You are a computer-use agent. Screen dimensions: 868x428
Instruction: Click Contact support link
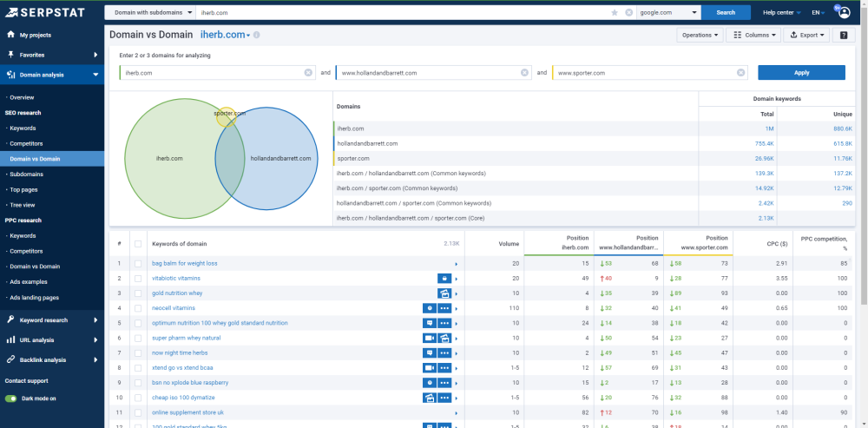click(27, 381)
